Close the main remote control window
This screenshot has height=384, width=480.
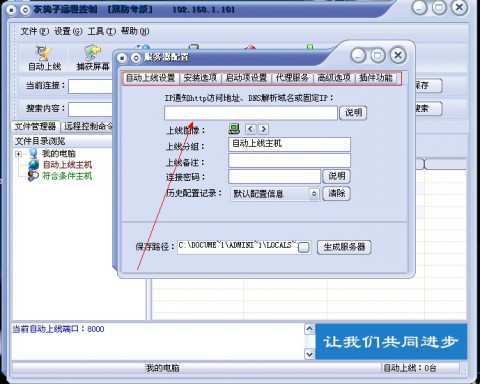pyautogui.click(x=459, y=7)
